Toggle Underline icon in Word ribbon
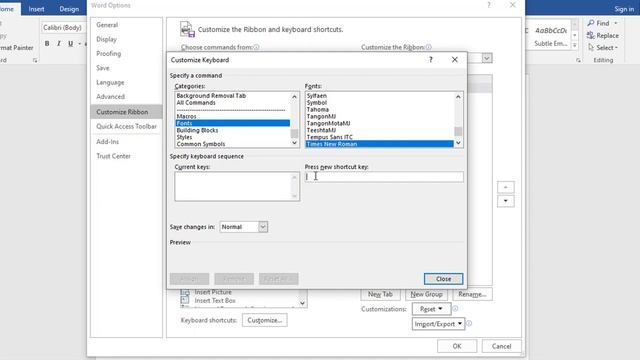Screen dimensions: 640x360 tap(71, 43)
